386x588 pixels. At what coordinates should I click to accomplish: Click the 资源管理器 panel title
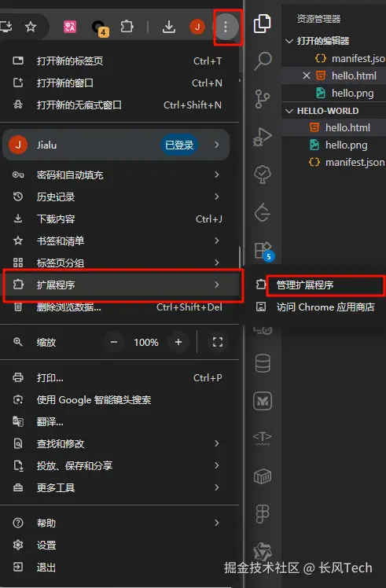coord(318,19)
